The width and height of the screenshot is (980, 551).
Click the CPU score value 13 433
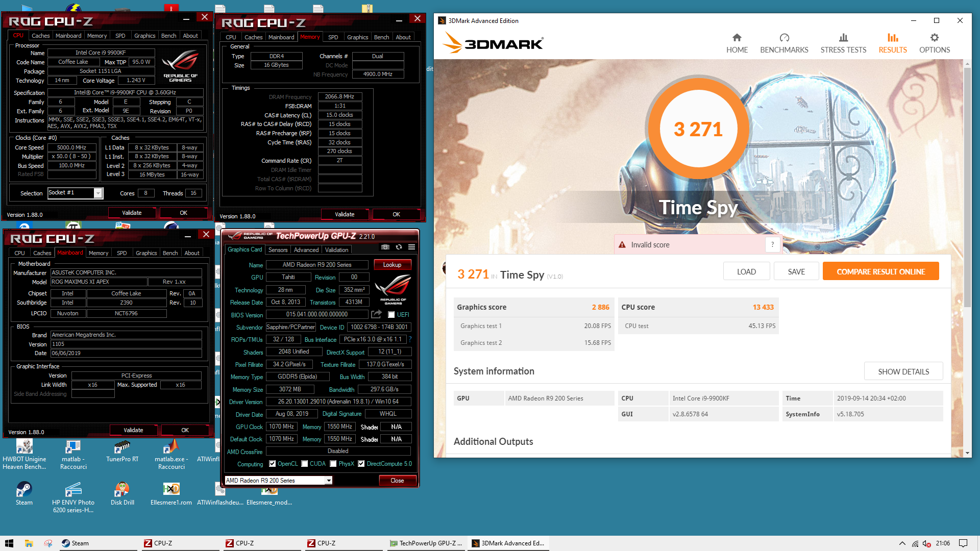click(763, 307)
